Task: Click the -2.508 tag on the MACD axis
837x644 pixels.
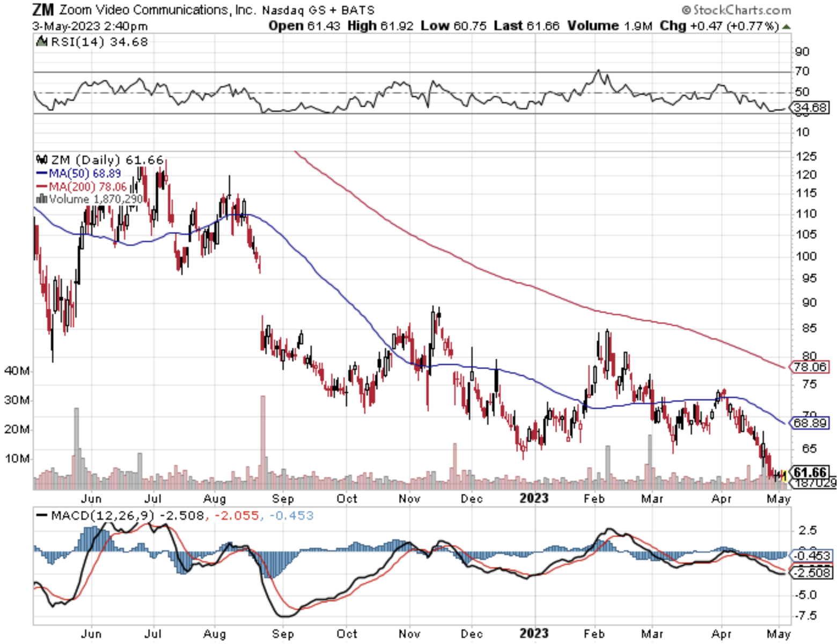Action: click(811, 573)
